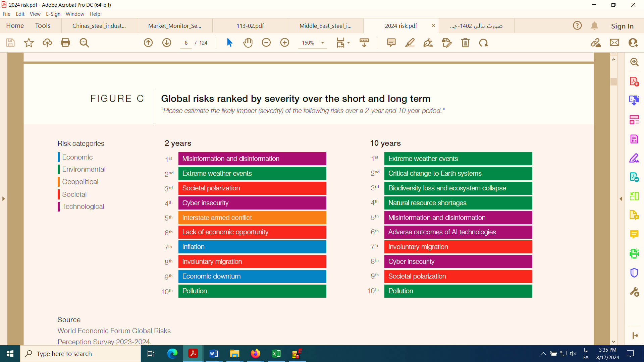Select the Hand pan tool
This screenshot has width=644, height=362.
tap(248, 43)
